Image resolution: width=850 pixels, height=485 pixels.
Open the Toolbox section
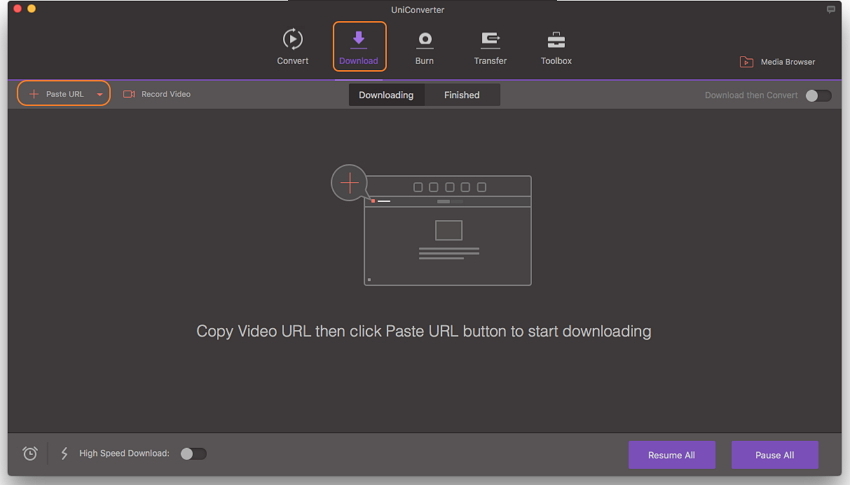[556, 47]
